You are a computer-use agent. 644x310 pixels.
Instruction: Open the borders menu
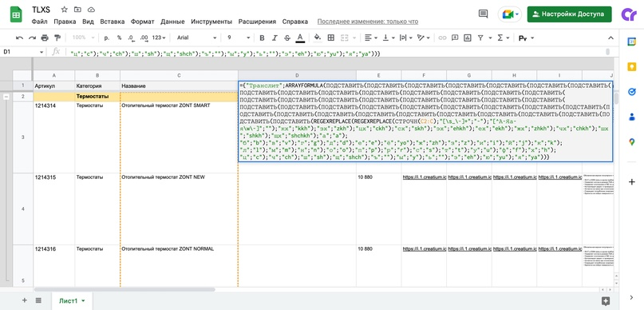pos(330,38)
